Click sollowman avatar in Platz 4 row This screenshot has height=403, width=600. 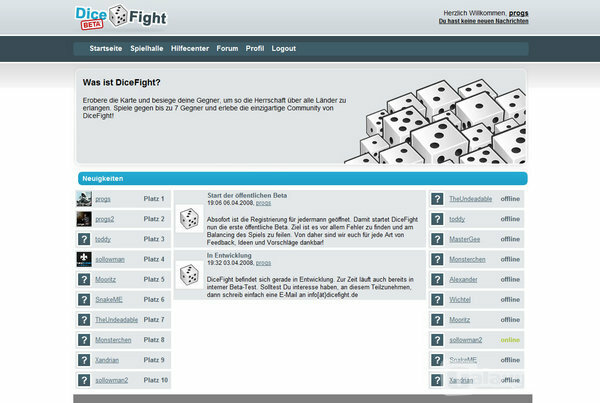pyautogui.click(x=84, y=259)
